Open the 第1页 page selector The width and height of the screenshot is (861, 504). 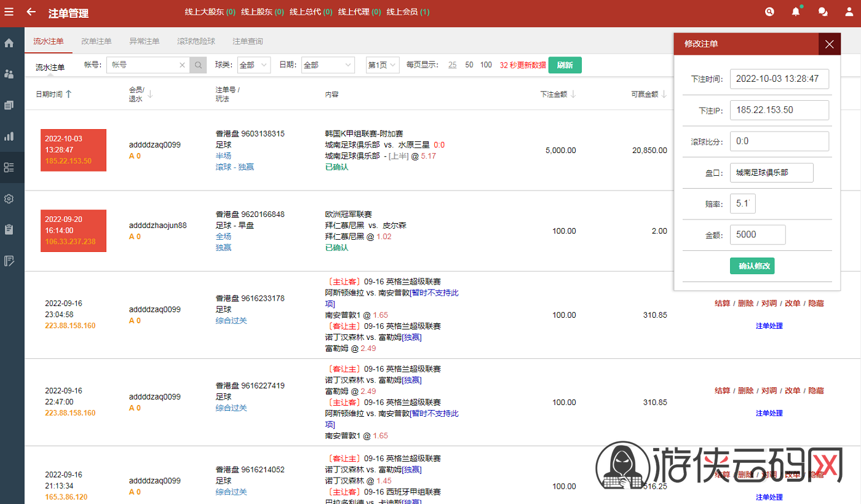pyautogui.click(x=383, y=65)
